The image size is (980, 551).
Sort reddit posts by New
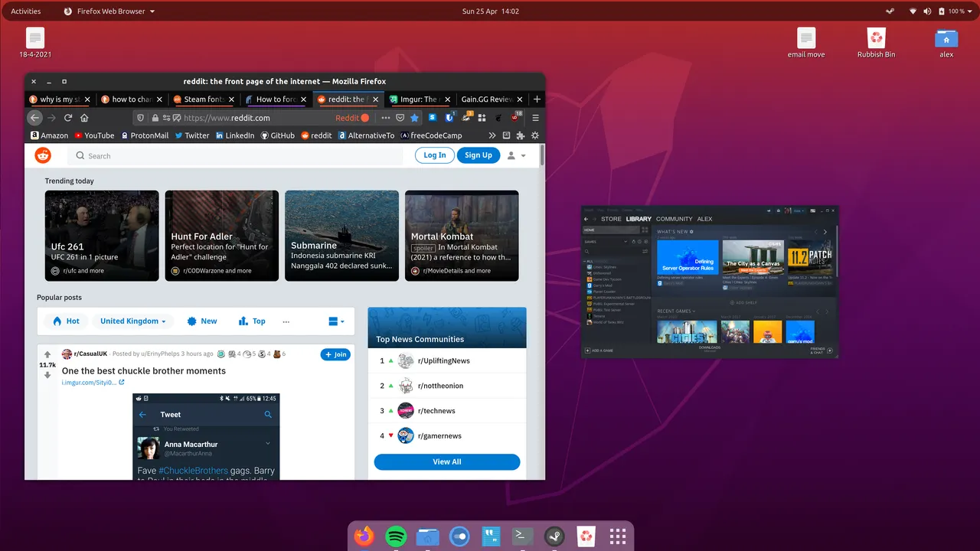click(x=202, y=321)
